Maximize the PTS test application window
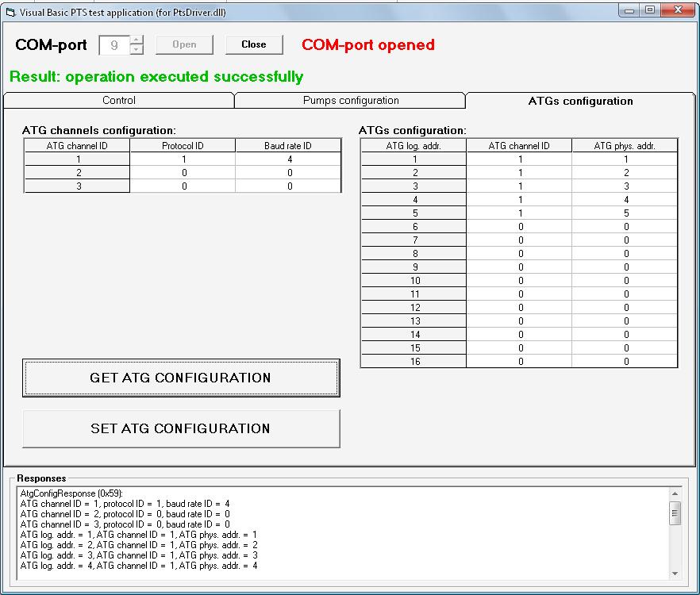The image size is (700, 595). point(650,10)
